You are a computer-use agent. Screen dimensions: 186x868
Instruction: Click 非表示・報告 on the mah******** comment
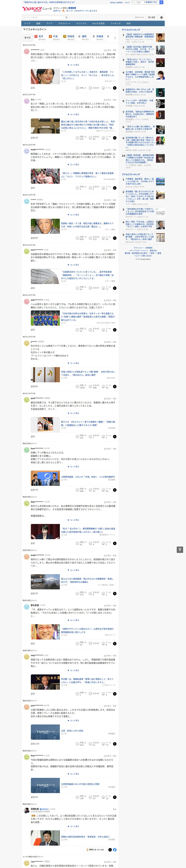110,150
